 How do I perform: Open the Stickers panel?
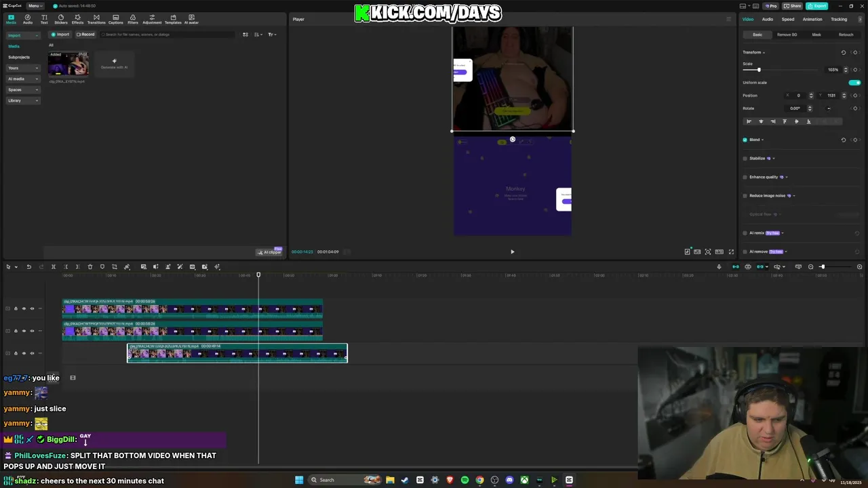tap(61, 19)
